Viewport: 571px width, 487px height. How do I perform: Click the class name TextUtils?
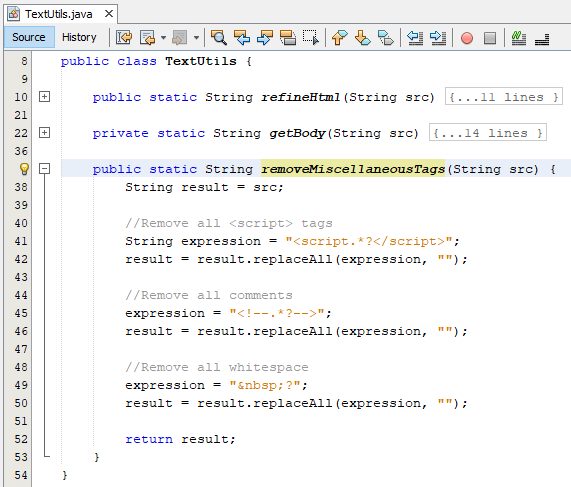click(x=201, y=61)
